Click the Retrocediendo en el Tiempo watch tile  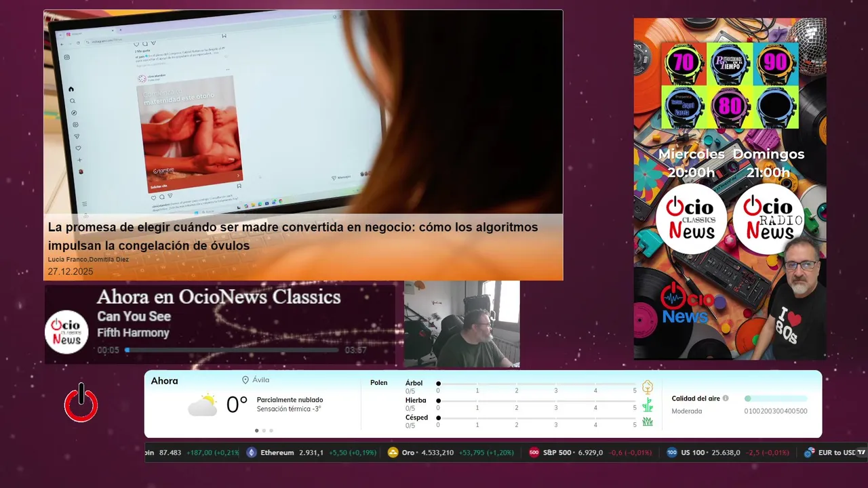[730, 64]
